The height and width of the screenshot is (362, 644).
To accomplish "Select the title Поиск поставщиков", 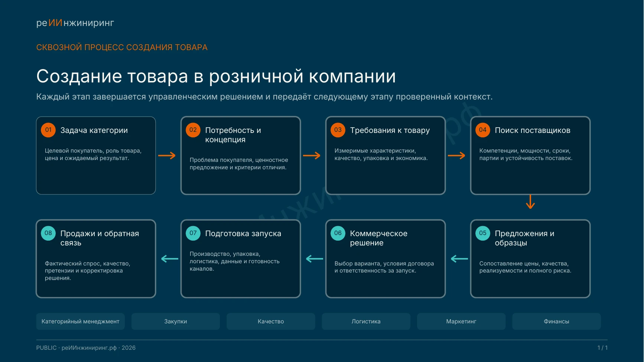I will pos(533,130).
